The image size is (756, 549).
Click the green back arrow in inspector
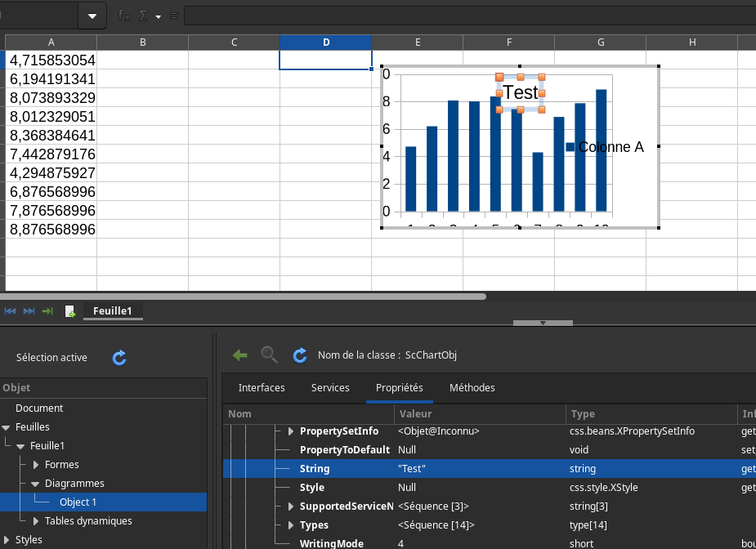tap(239, 355)
